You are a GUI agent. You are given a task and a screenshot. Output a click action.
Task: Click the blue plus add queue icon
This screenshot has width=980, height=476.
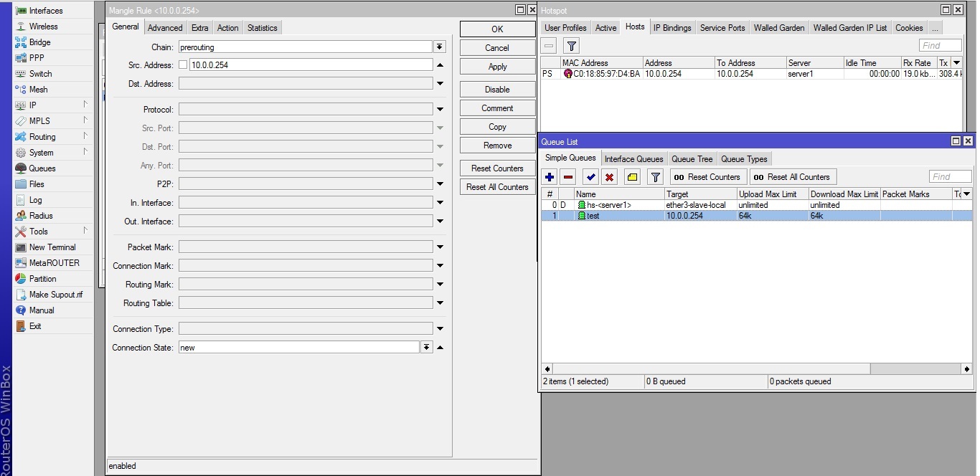click(x=550, y=177)
